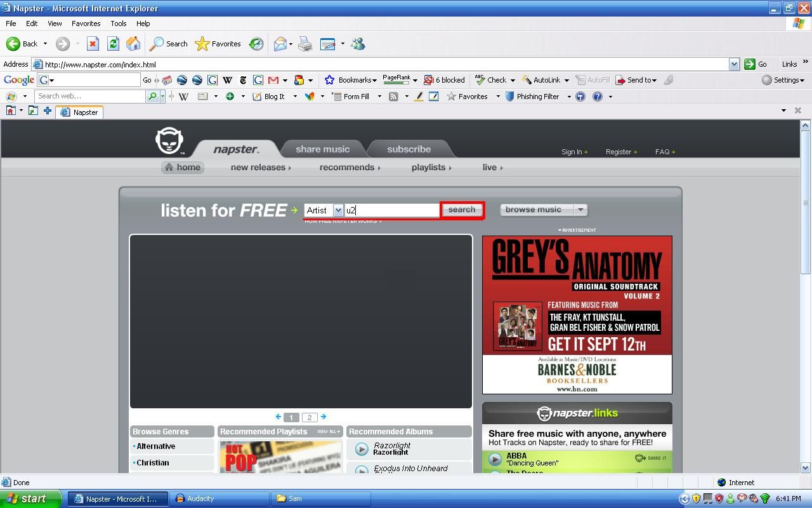This screenshot has height=508, width=812.
Task: Open the Windows Start menu
Action: tap(30, 499)
